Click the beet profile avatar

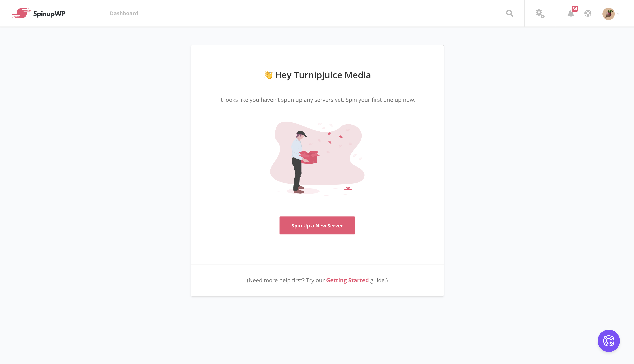pos(608,14)
